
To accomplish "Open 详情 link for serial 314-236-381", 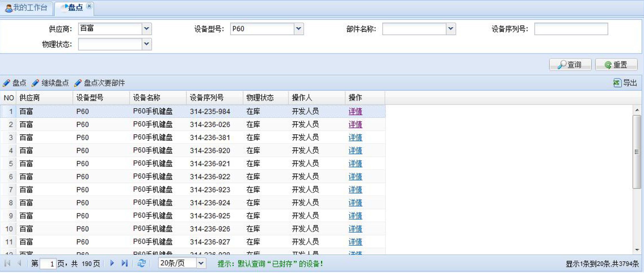I will click(355, 138).
